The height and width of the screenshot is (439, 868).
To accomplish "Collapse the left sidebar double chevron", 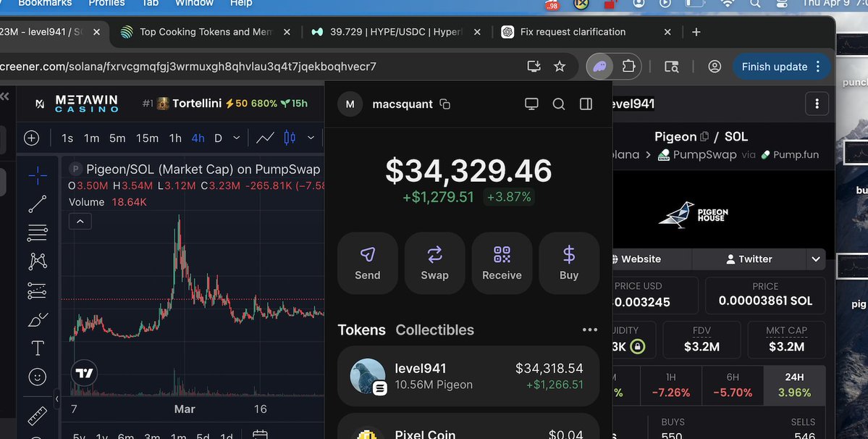I will [4, 96].
